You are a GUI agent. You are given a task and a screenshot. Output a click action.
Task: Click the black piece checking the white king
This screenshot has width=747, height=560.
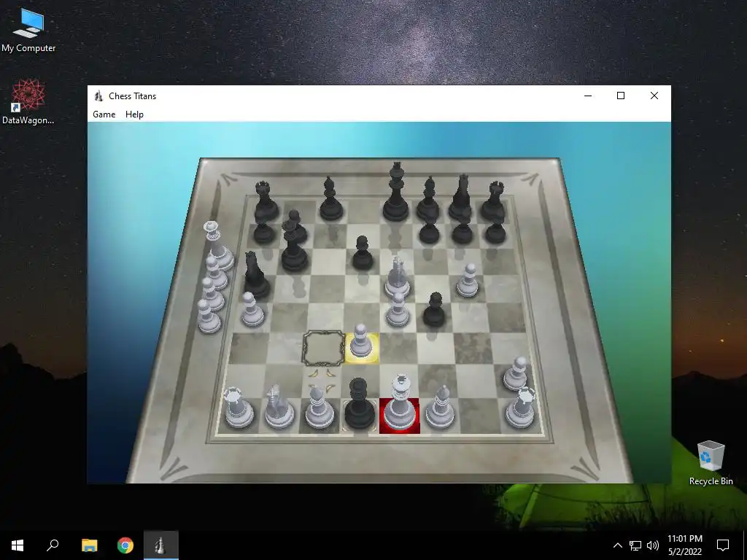click(x=359, y=404)
